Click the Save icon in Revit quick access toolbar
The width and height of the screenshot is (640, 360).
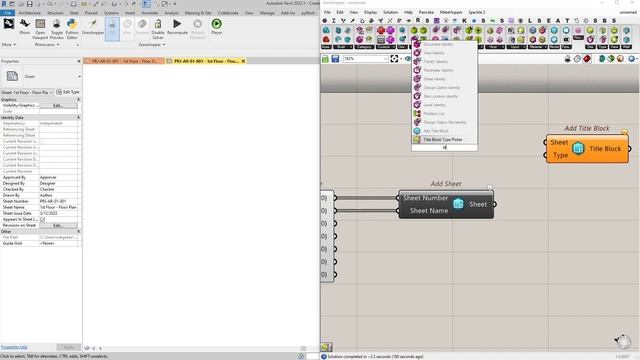coord(29,4)
